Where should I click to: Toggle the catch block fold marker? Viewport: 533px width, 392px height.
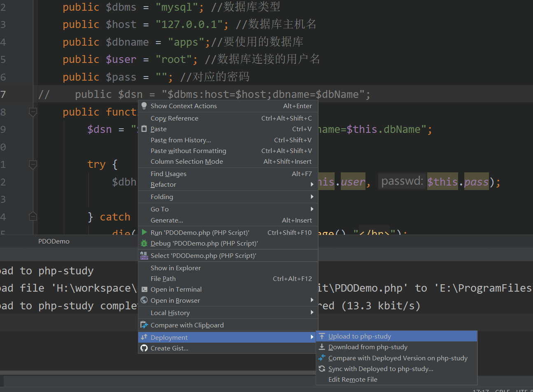33,216
